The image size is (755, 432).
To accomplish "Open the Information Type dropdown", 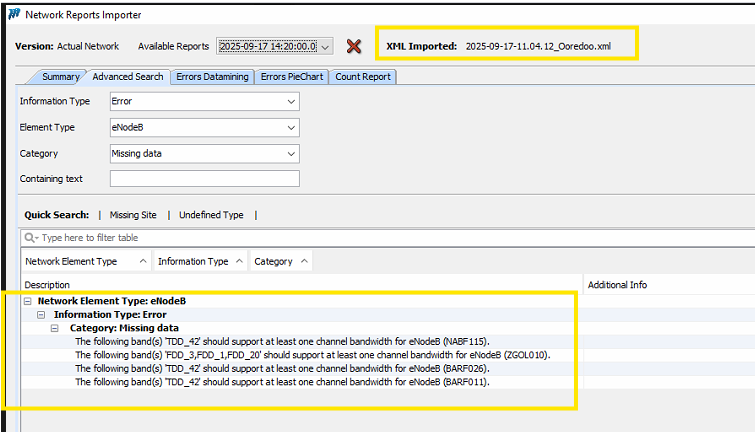I will coord(291,102).
